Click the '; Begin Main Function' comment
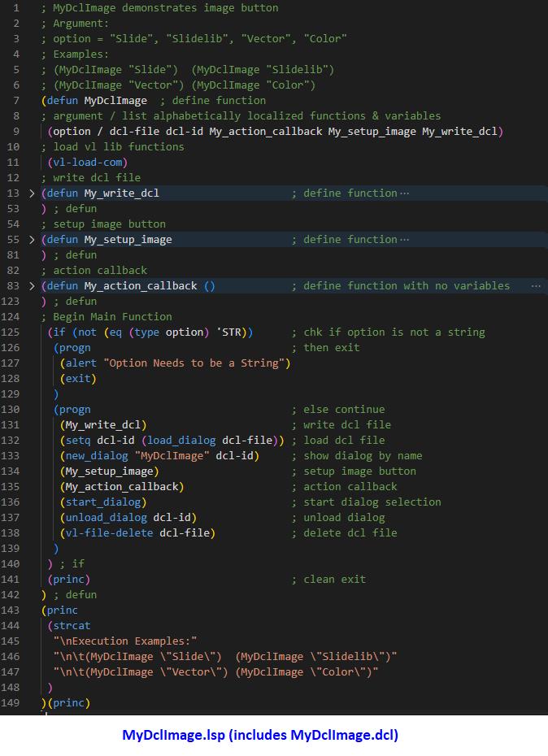Screen dimensions: 548x756 (107, 317)
